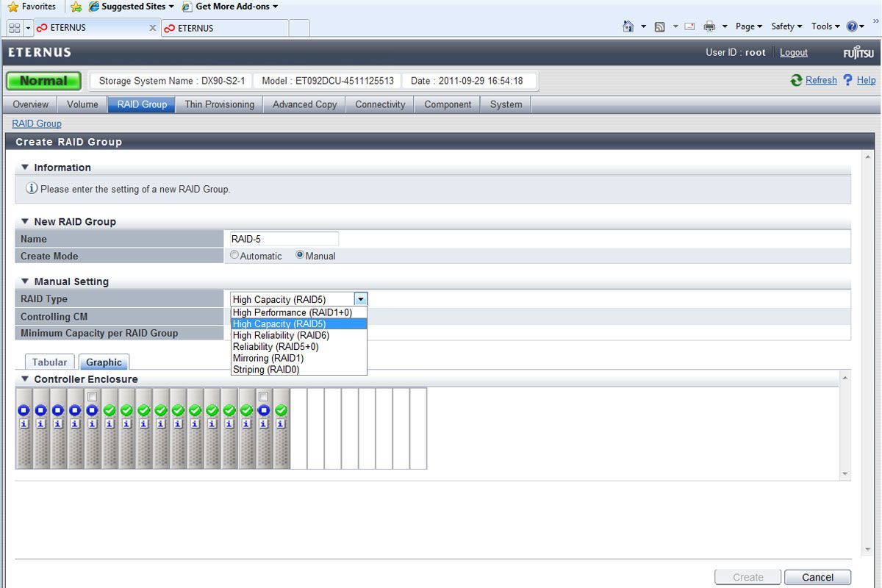
Task: Click the green Normal status indicator
Action: pos(43,81)
